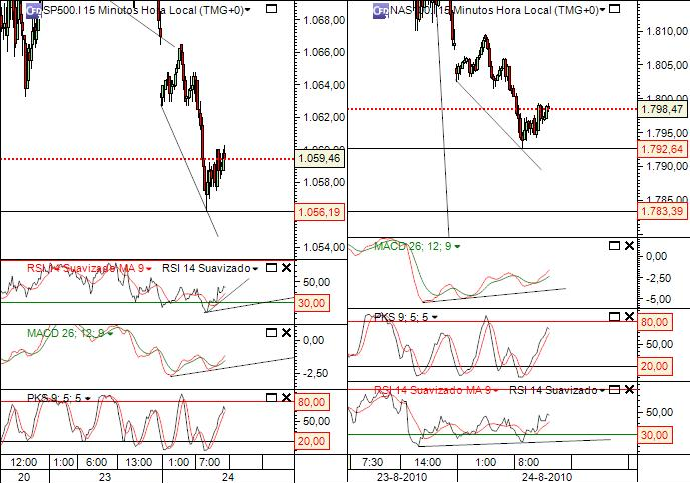Click the 1.810,00 price scale label
690x485 pixels.
[667, 31]
